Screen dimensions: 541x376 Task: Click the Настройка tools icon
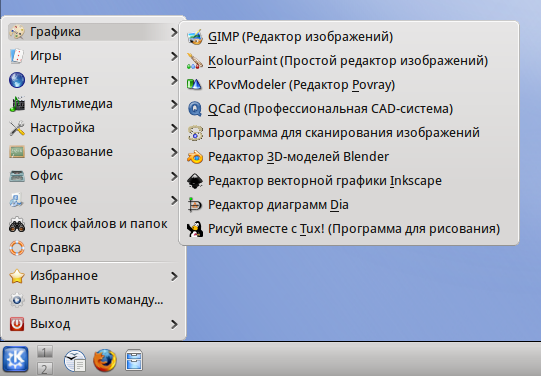pos(17,128)
